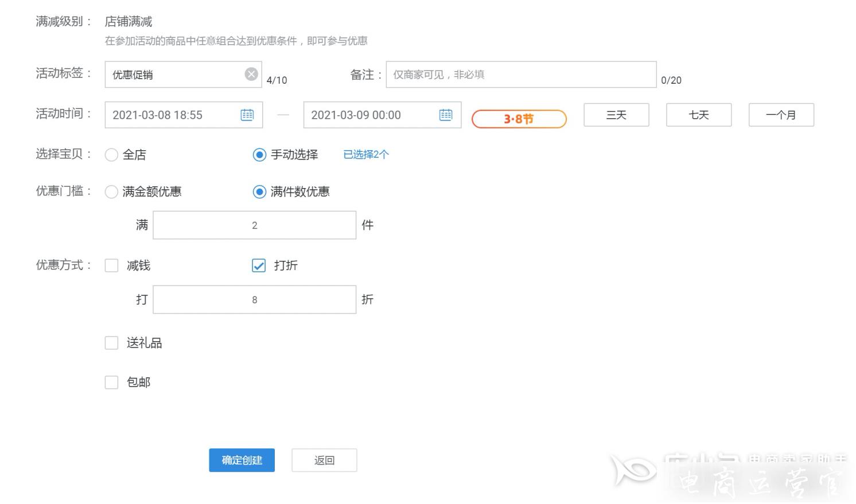This screenshot has height=504, width=856.
Task: Uncheck the 打折 discount checkbox
Action: (x=259, y=265)
